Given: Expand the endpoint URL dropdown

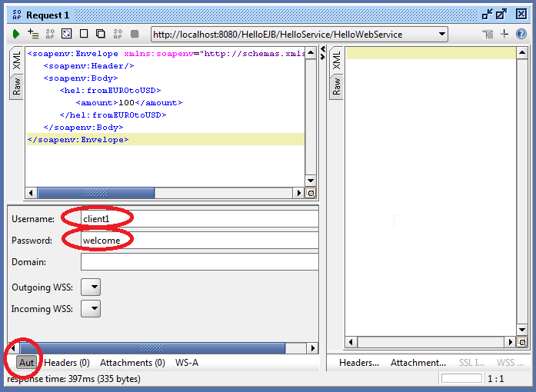Looking at the screenshot, I should click(x=441, y=34).
